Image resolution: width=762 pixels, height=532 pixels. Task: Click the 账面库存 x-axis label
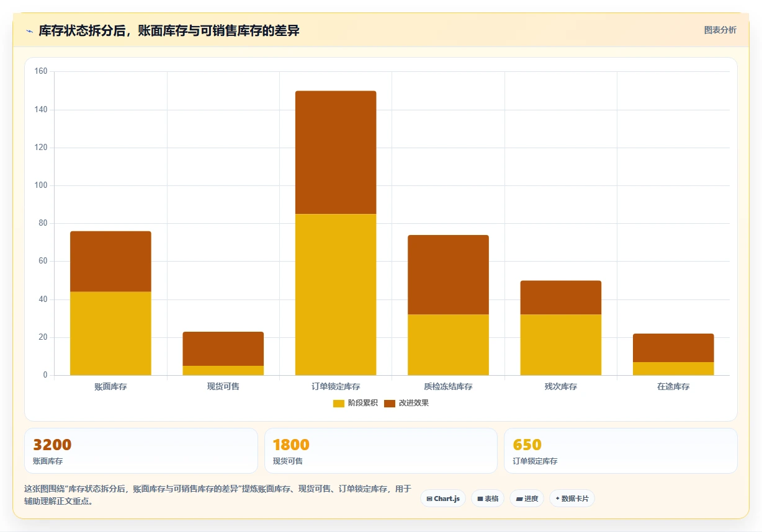tap(110, 387)
